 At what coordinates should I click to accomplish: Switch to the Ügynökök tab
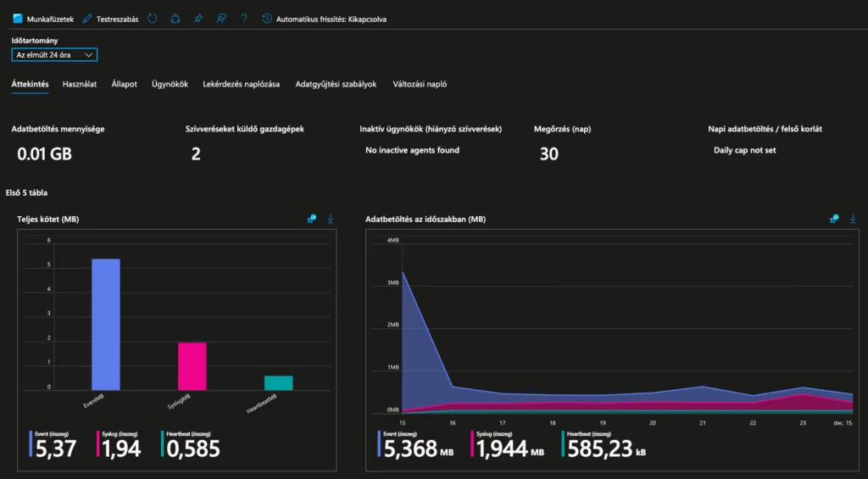click(170, 84)
